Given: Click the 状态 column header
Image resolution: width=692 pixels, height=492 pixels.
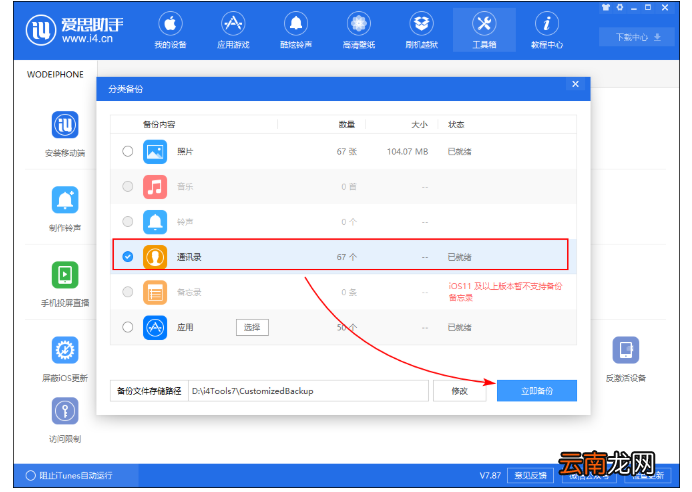Looking at the screenshot, I should pos(456,124).
